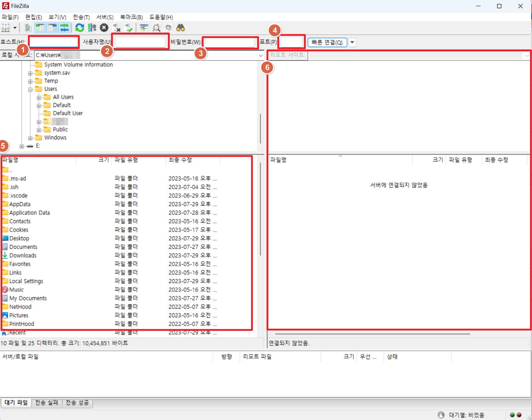Toggle the transfer queue display

(64, 28)
